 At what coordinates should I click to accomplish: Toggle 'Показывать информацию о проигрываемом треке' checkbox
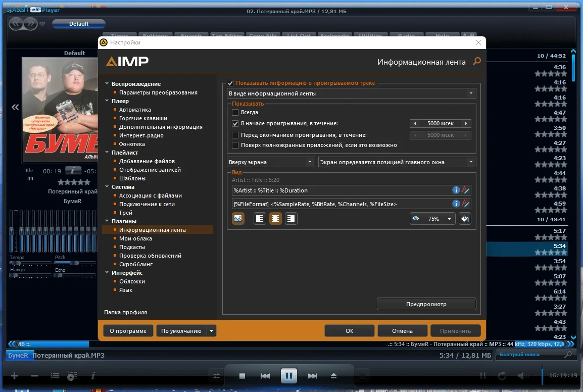(230, 83)
